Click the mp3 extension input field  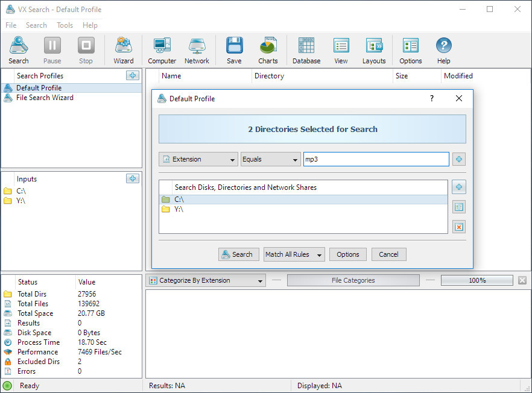(376, 159)
